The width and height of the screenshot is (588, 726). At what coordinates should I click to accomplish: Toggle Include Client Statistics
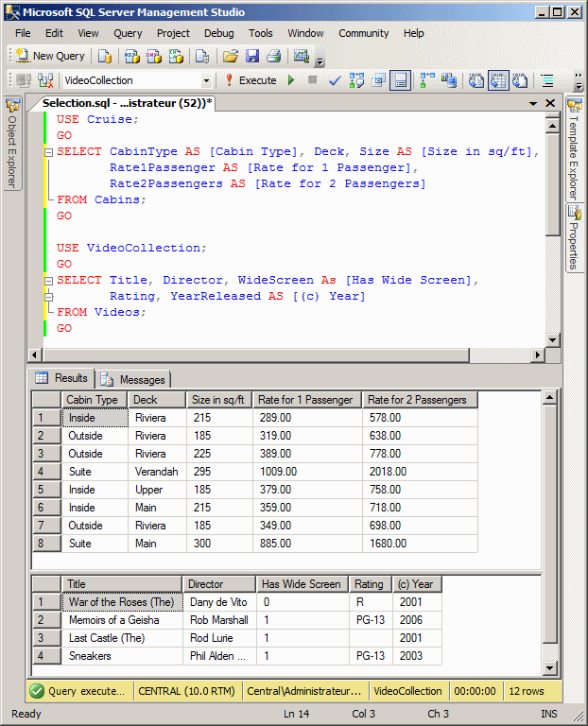coord(449,80)
